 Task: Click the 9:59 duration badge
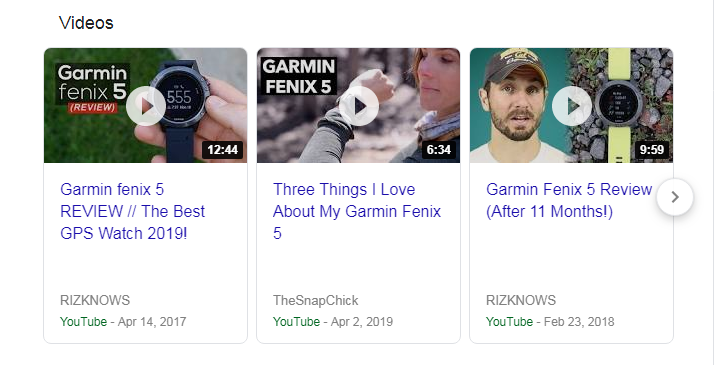click(x=652, y=150)
